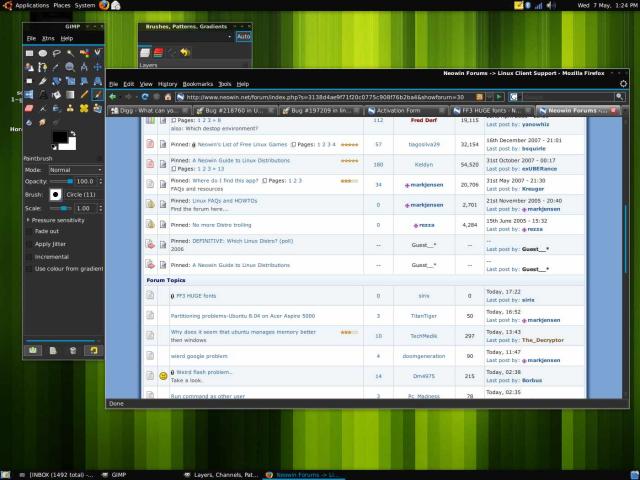Click Firefox's Reload page button

[x=145, y=97]
